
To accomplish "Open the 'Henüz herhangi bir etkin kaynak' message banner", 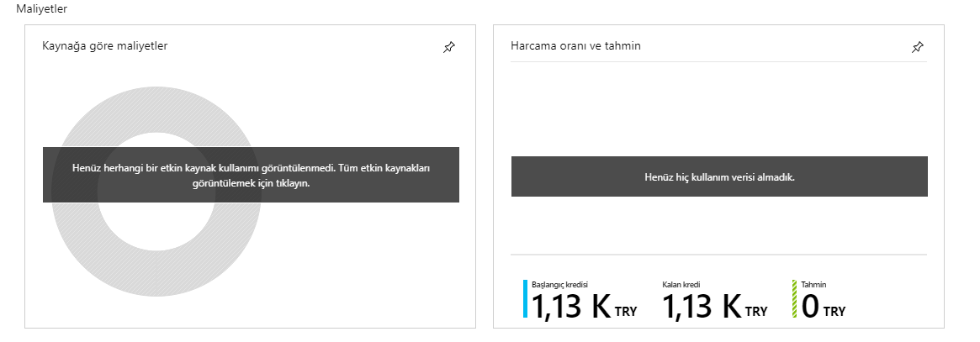I will point(251,176).
